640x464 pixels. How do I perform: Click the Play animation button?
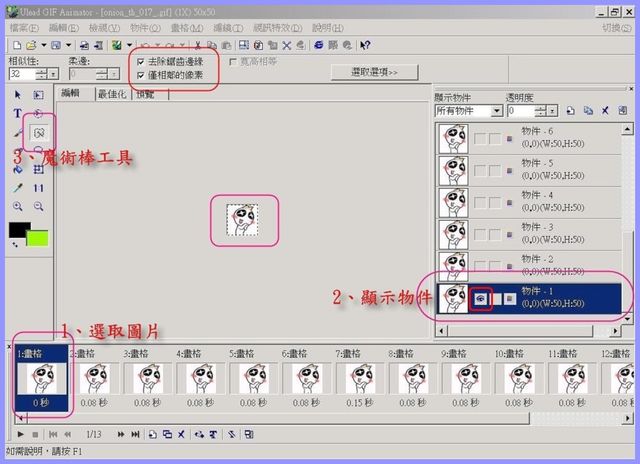tap(20, 435)
